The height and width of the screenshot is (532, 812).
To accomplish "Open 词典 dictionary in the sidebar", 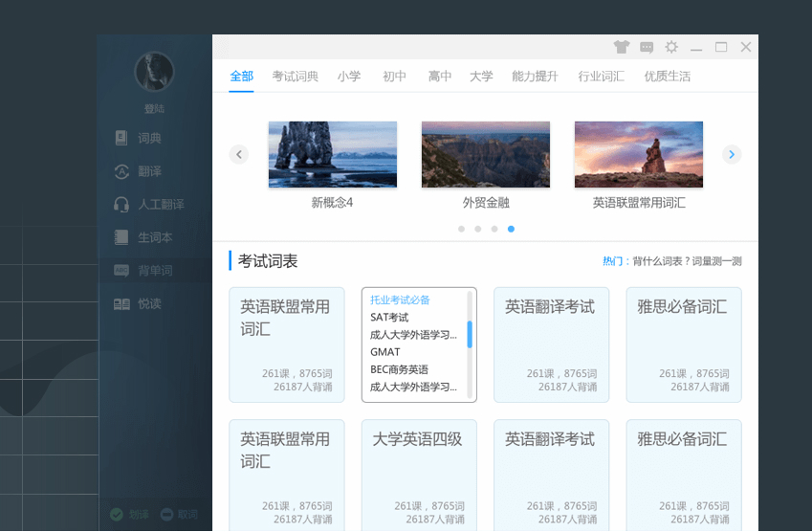I will coord(138,139).
